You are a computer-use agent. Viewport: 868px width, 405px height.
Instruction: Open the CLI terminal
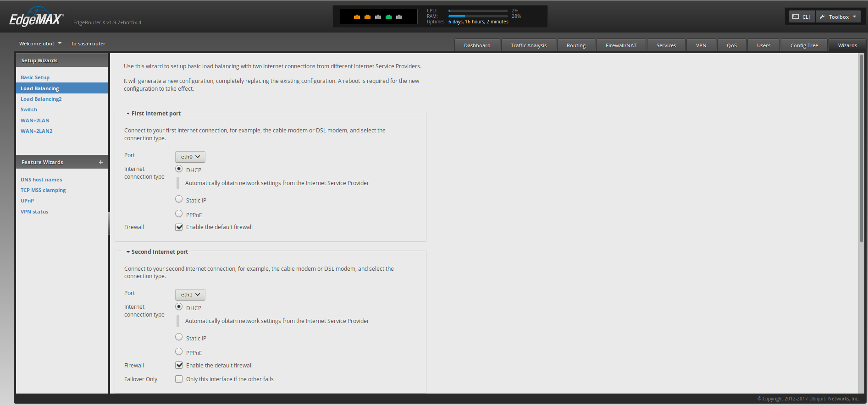pyautogui.click(x=802, y=17)
